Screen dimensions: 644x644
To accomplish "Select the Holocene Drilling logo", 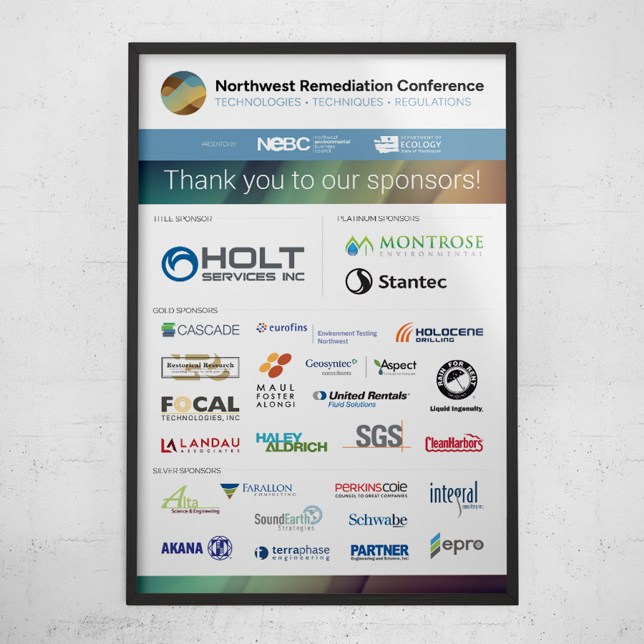I will (x=439, y=333).
